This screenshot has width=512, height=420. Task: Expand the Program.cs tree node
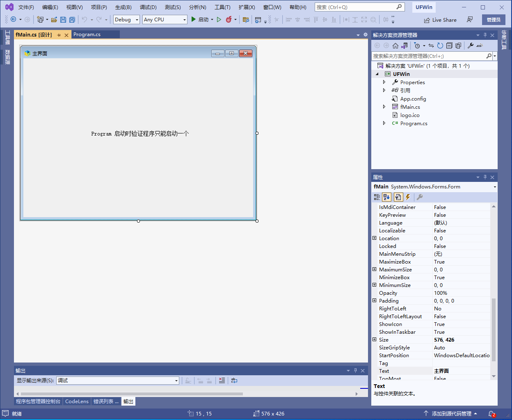[384, 123]
